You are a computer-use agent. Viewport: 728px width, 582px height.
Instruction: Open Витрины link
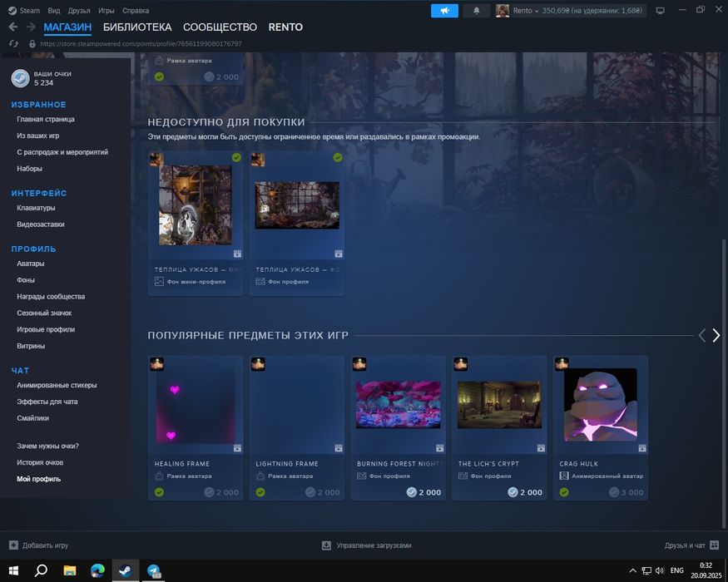click(x=31, y=346)
